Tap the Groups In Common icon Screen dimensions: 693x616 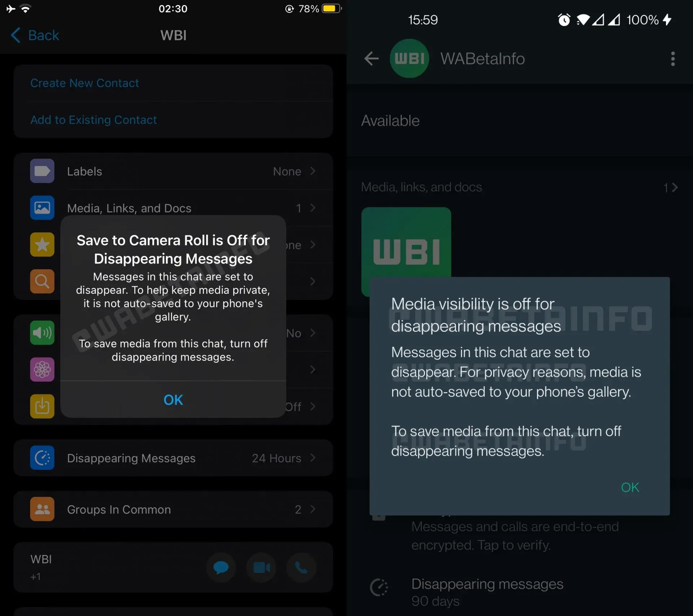43,509
